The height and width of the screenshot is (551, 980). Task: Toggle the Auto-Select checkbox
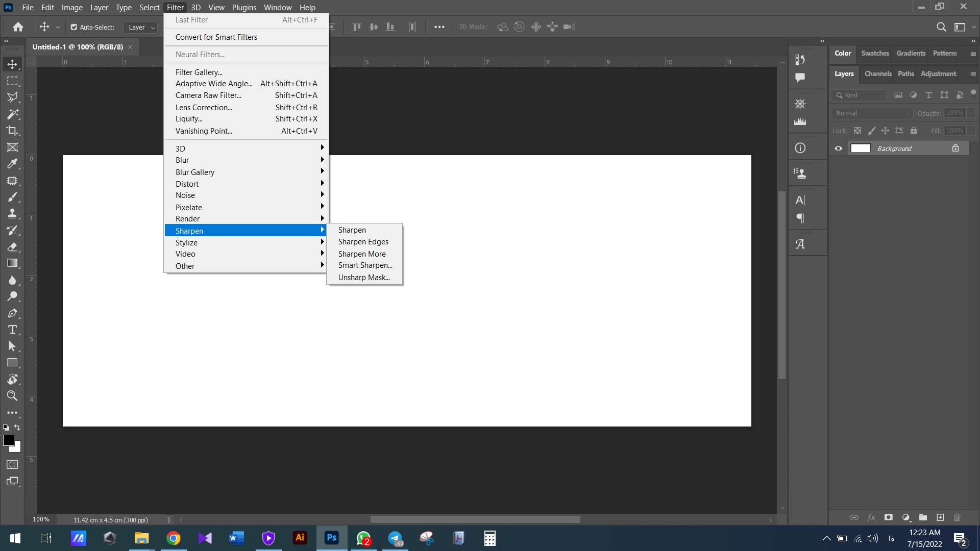tap(74, 27)
